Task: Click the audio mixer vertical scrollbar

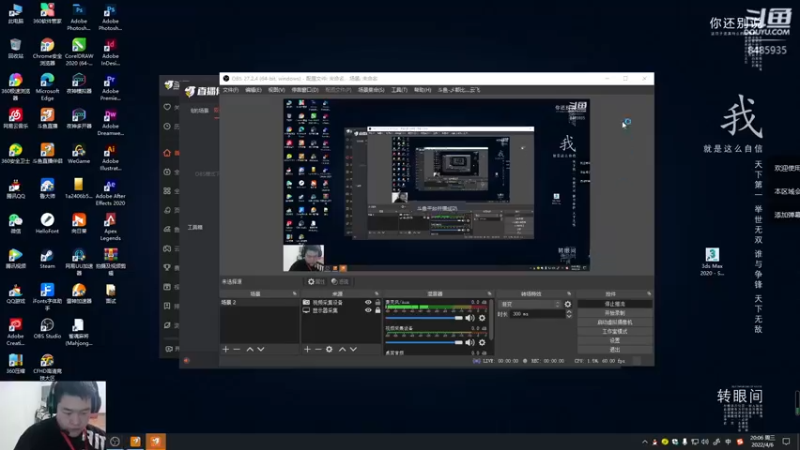Action: point(491,319)
